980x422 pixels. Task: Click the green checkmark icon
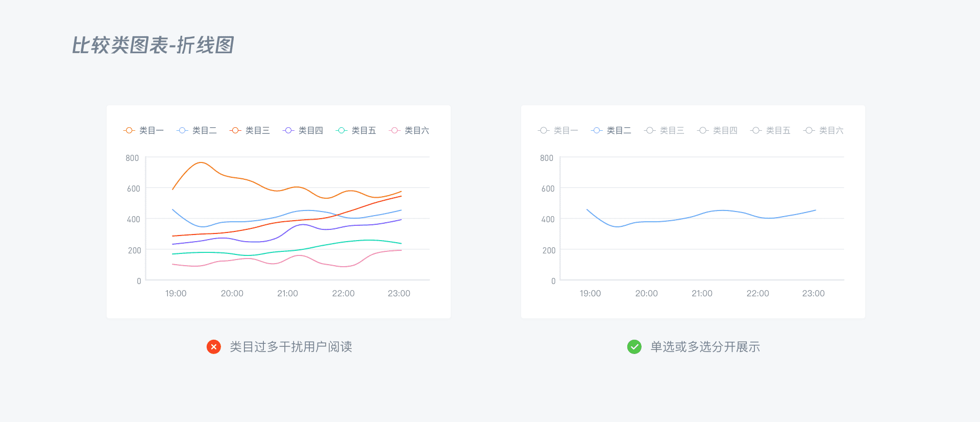[634, 347]
